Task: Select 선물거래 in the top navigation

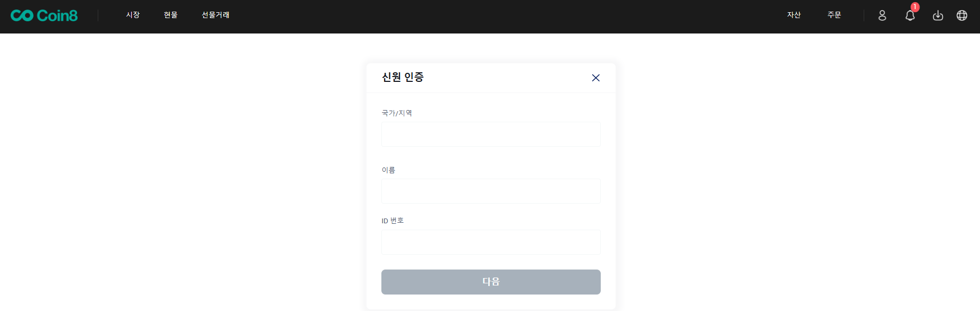Action: click(215, 15)
